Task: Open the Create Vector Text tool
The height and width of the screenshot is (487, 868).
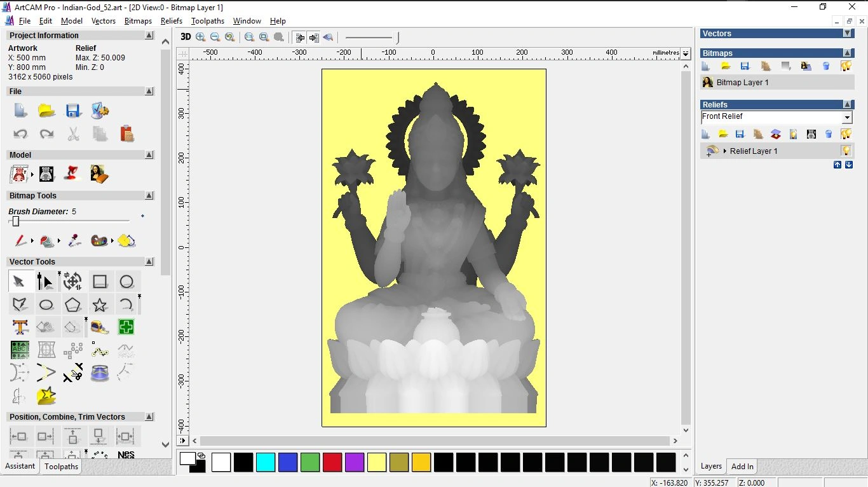Action: [x=20, y=327]
